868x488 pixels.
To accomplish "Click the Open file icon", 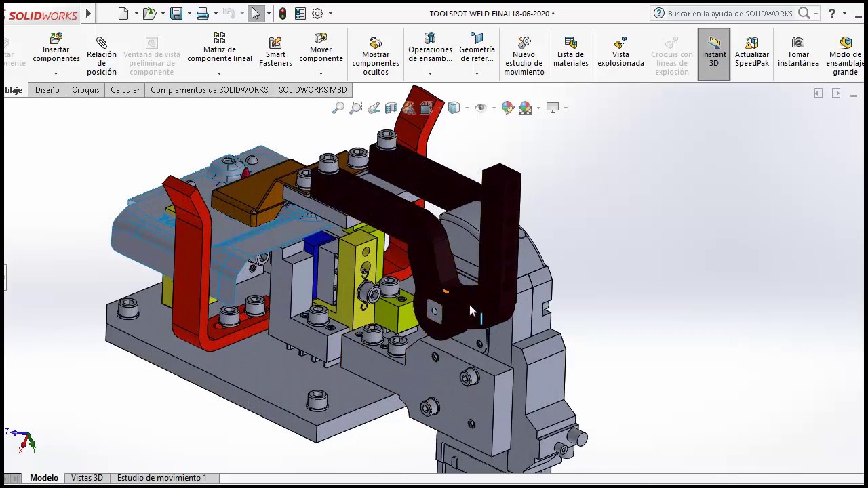I will point(149,14).
